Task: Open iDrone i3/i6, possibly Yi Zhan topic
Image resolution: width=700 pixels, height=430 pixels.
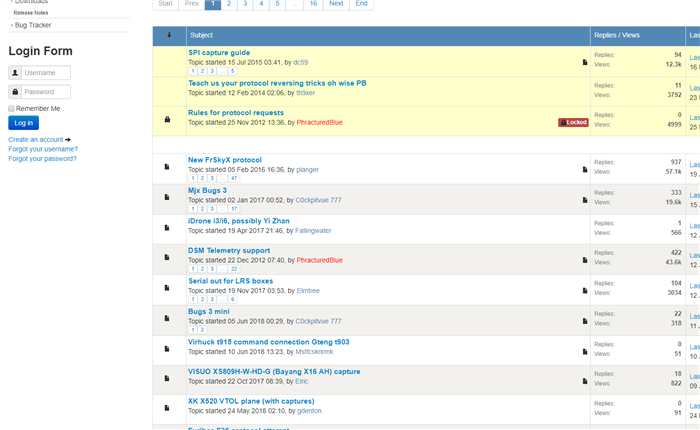Action: [x=239, y=221]
